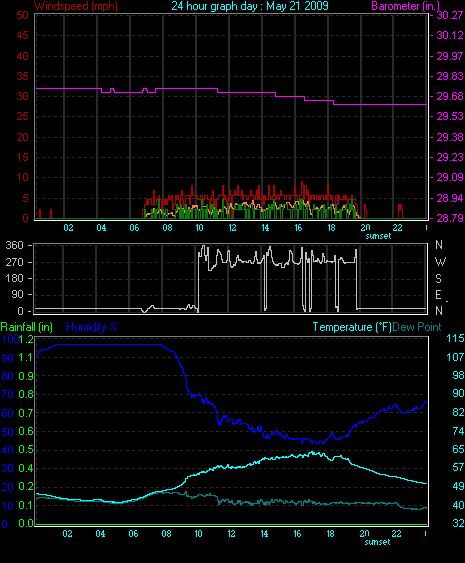Image resolution: width=465 pixels, height=563 pixels.
Task: Click the blue 'Humidity %' legend label
Action: coord(92,327)
